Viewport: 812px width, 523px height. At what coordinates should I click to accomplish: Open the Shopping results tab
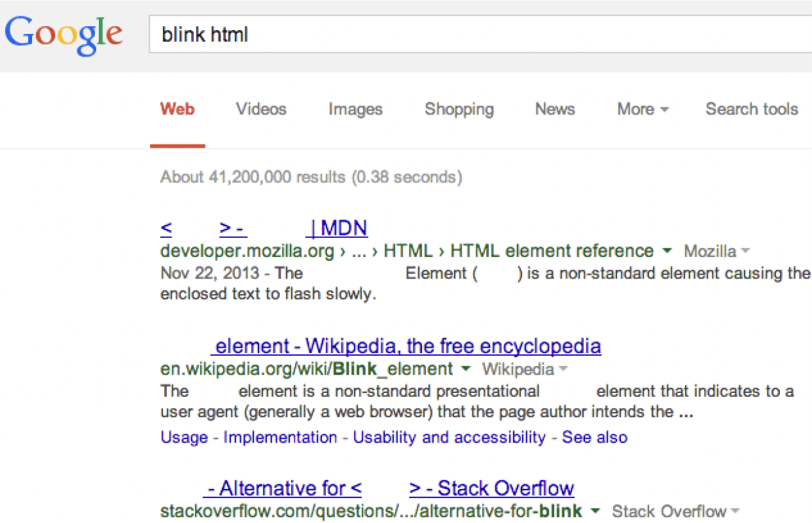[x=459, y=109]
